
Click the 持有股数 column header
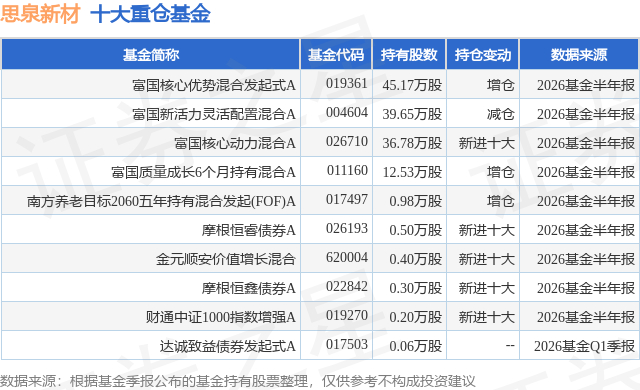(409, 54)
